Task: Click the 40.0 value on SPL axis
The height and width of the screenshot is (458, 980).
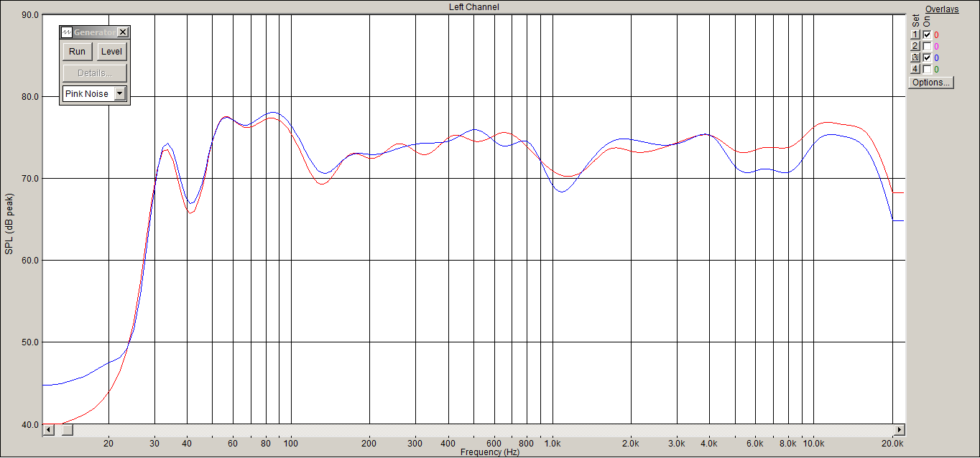Action: [29, 424]
